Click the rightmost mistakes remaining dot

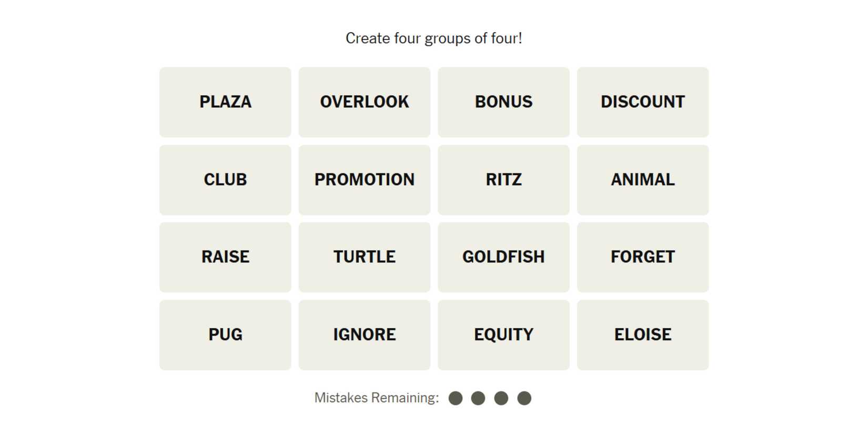(524, 398)
